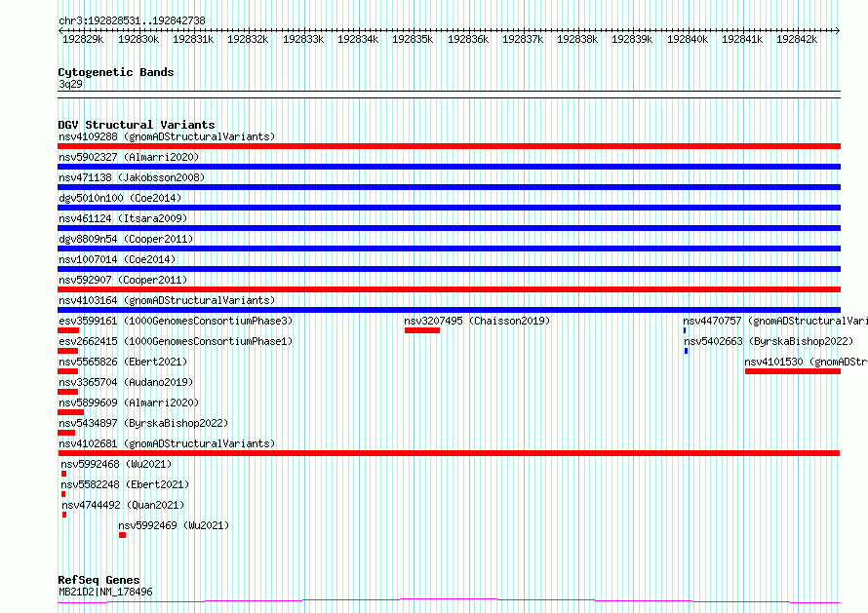868x613 pixels.
Task: Click the DGV Structural Variants track title
Action: point(137,125)
